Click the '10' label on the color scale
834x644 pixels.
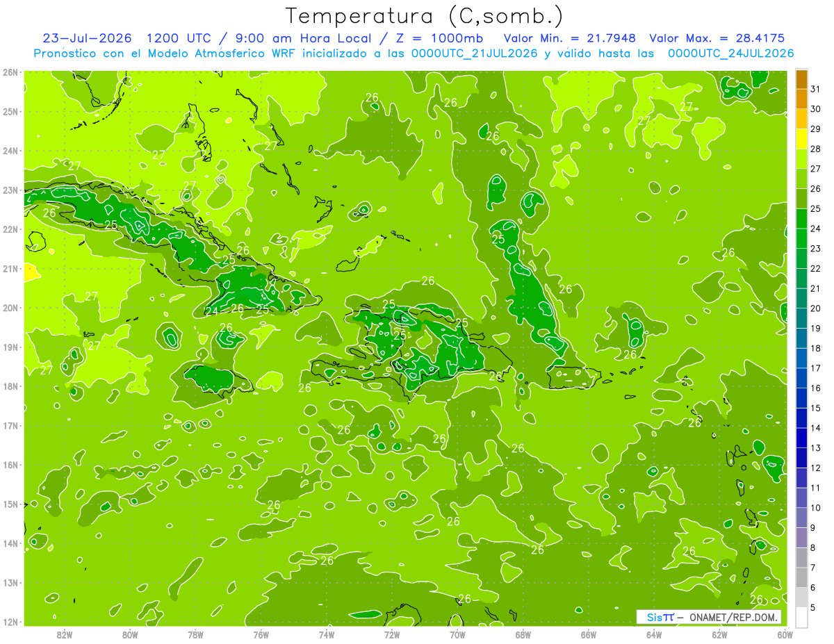click(816, 508)
